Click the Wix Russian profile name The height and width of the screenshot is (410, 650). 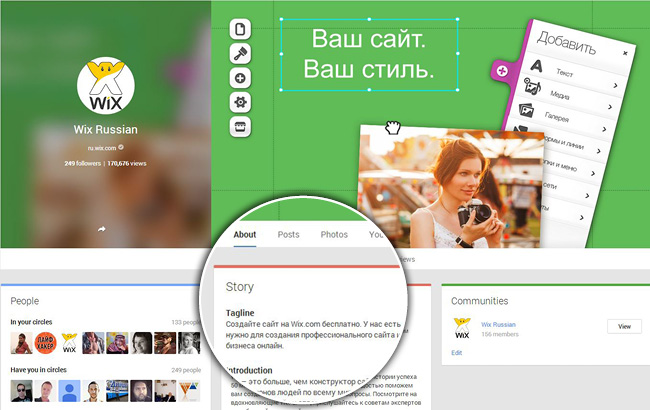click(106, 129)
